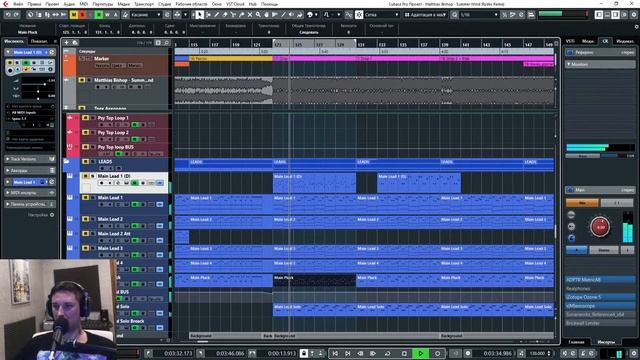
Task: Select the Draw pencil tool
Action: 216,15
